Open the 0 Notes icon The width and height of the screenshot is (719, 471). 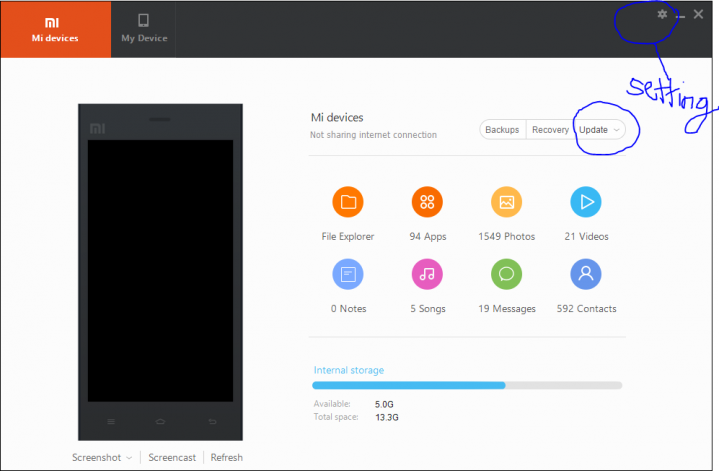point(348,274)
